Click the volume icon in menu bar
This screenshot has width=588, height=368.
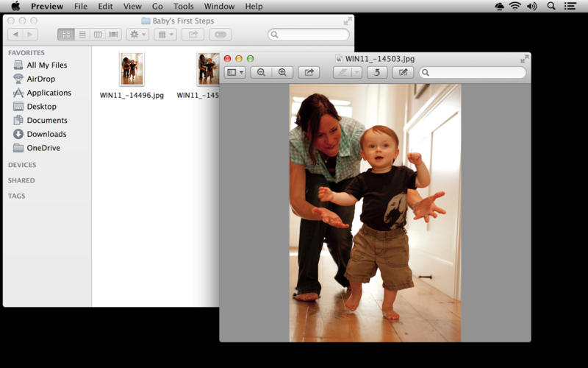pos(531,6)
